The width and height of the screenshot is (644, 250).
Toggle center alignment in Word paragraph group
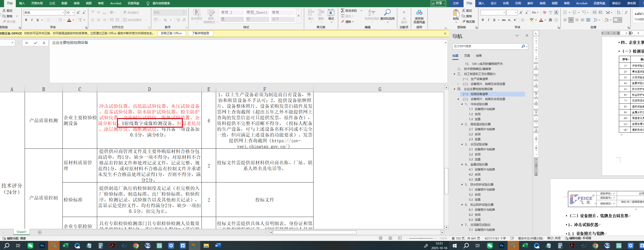571,20
